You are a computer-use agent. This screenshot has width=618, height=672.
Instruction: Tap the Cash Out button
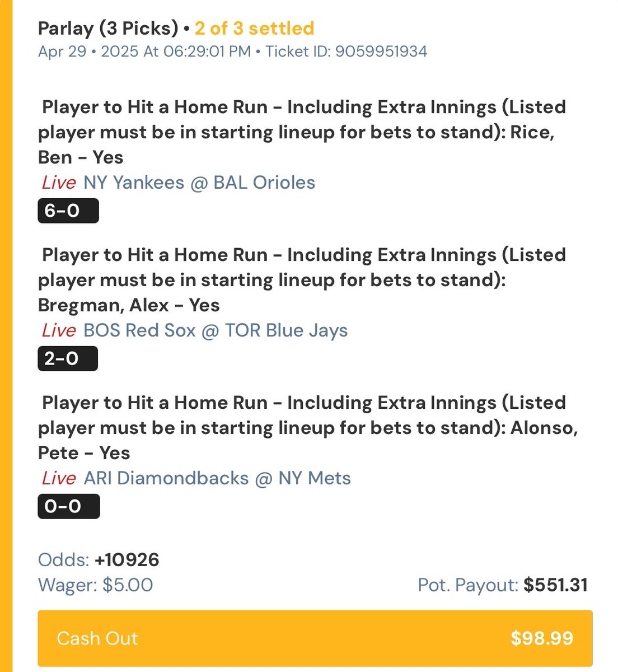pyautogui.click(x=315, y=638)
